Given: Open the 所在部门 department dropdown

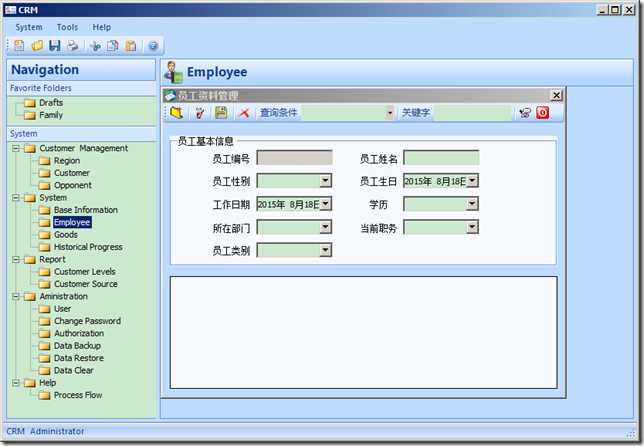Looking at the screenshot, I should 325,227.
